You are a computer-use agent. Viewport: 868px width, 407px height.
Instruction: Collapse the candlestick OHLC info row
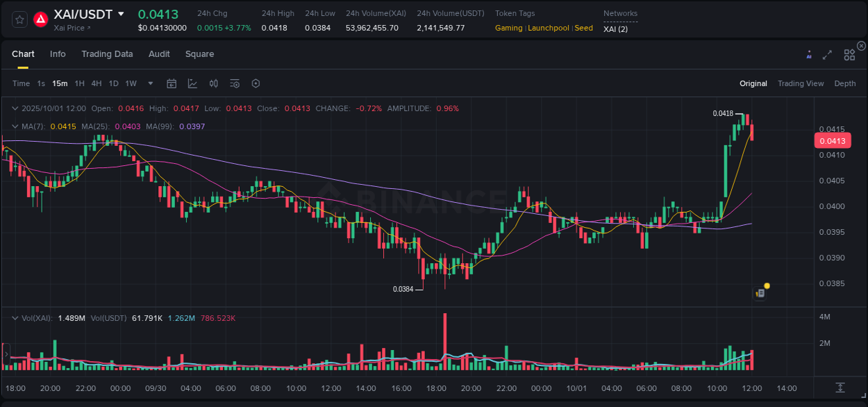[15, 109]
